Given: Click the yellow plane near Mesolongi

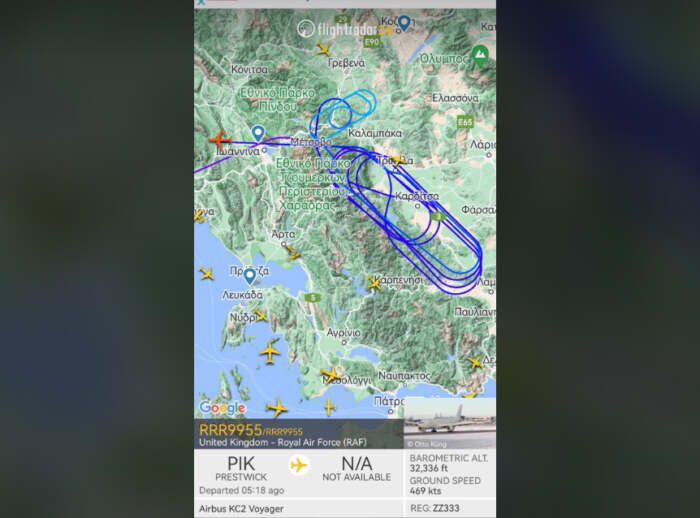Looking at the screenshot, I should click(x=330, y=374).
